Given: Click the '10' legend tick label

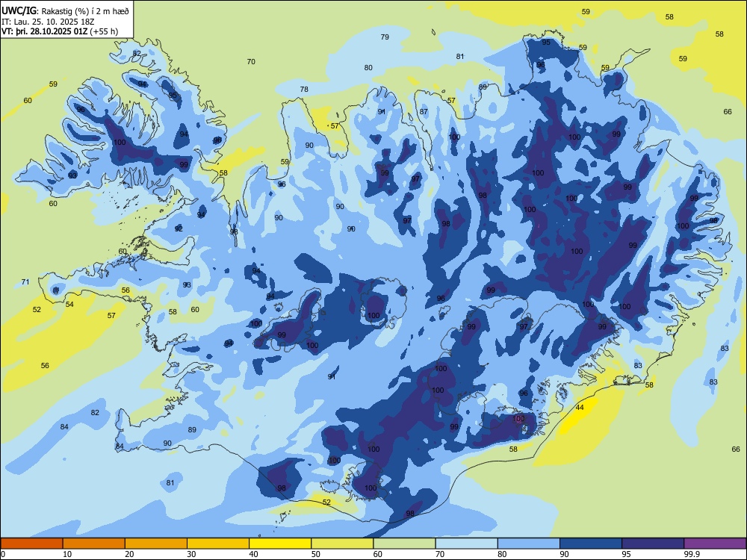Looking at the screenshot, I should click(x=67, y=554).
